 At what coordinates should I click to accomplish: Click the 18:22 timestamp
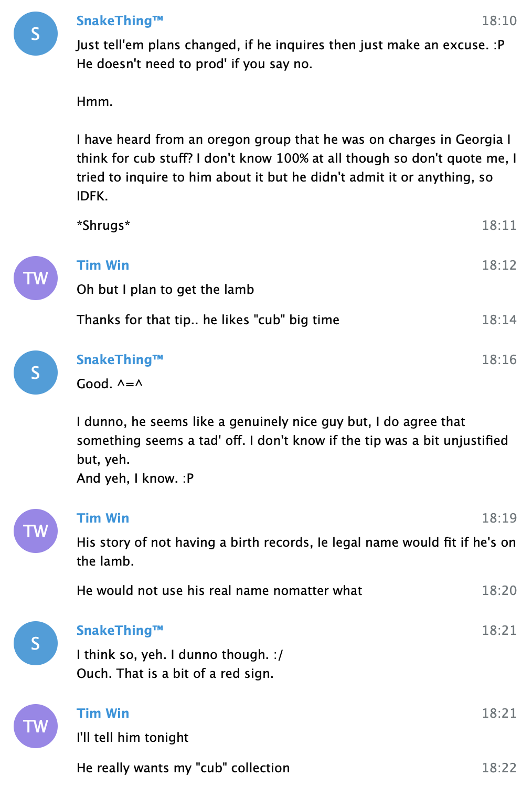pyautogui.click(x=499, y=768)
